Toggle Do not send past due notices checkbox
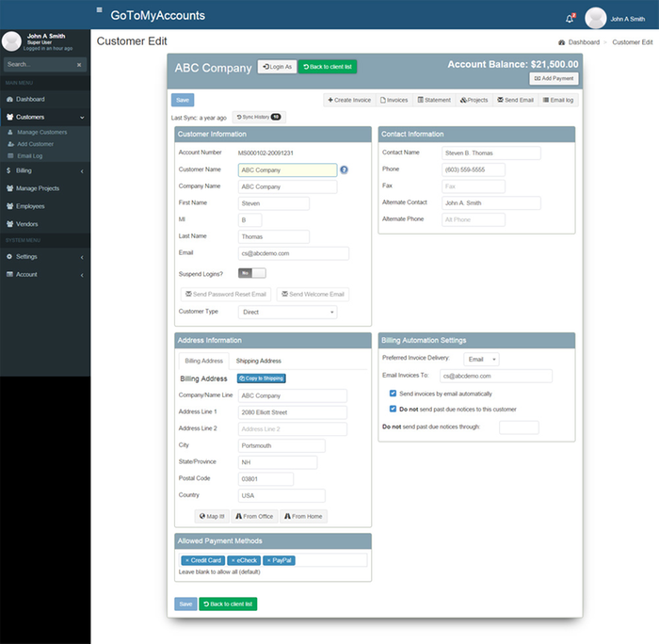The height and width of the screenshot is (644, 659). coord(393,409)
